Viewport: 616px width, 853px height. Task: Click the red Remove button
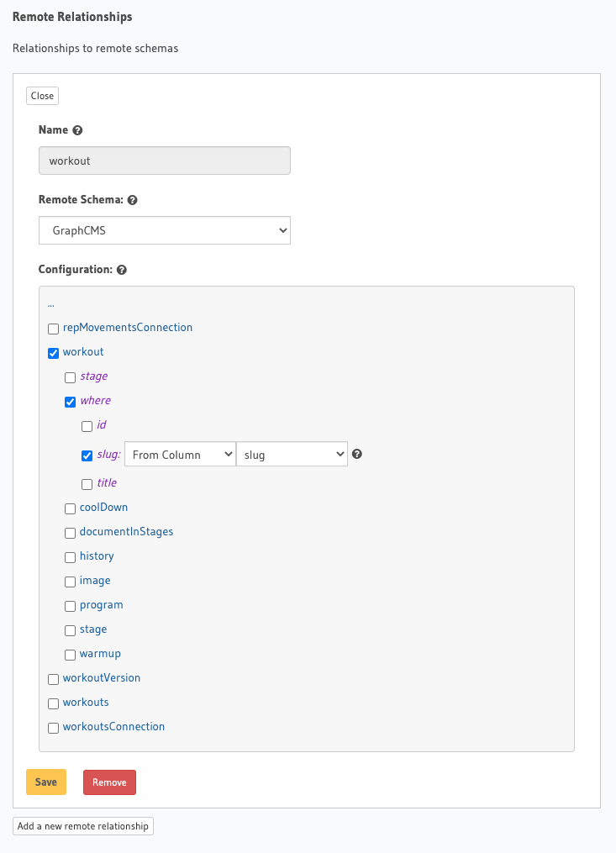(109, 782)
